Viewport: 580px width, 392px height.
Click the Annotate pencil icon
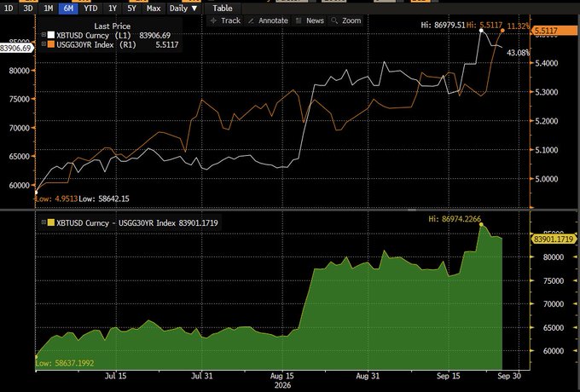click(x=251, y=21)
